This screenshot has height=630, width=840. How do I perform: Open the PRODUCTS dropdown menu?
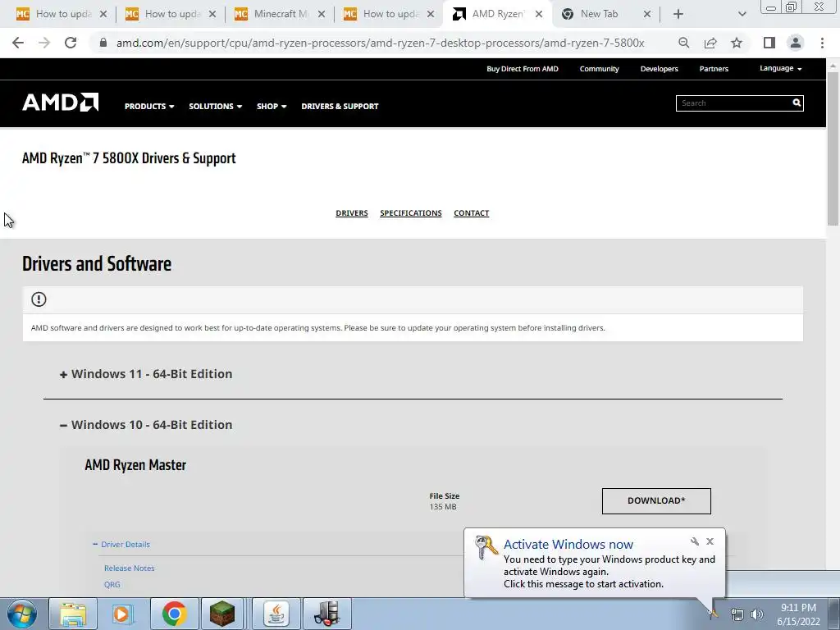(x=149, y=106)
